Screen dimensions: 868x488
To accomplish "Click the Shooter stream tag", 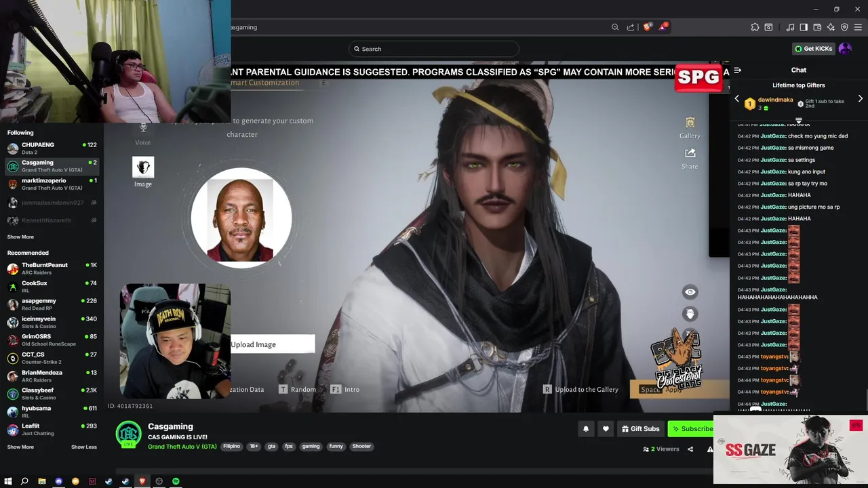I will (x=361, y=446).
